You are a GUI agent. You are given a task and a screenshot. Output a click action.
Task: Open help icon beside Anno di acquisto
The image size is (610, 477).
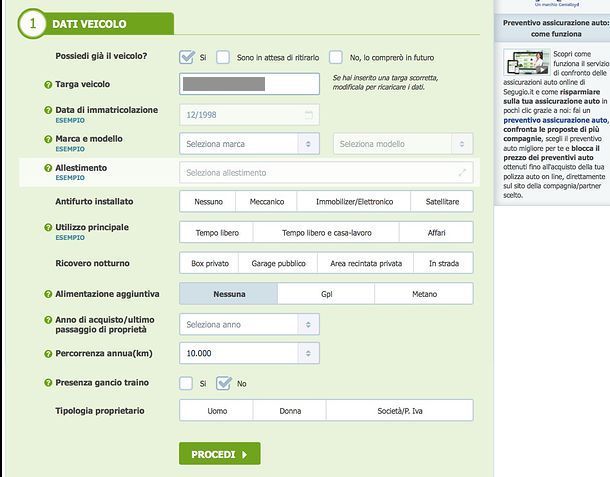48,320
